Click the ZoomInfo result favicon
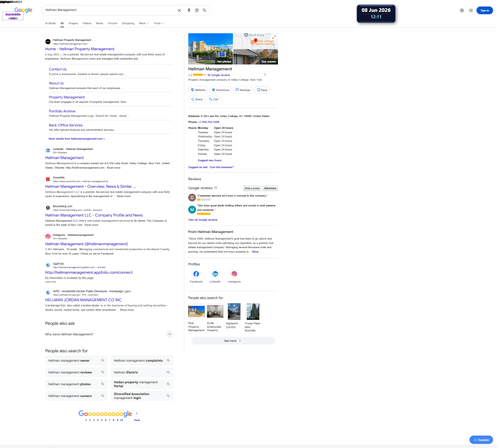 pos(48,179)
